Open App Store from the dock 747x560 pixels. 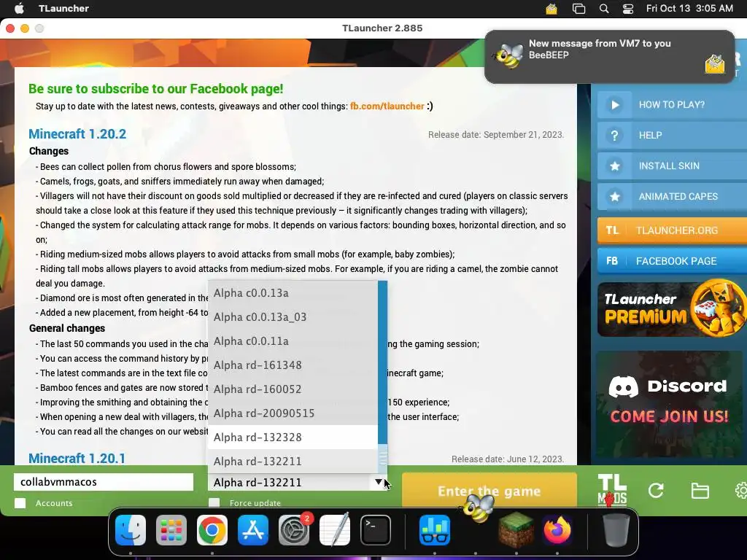point(253,529)
